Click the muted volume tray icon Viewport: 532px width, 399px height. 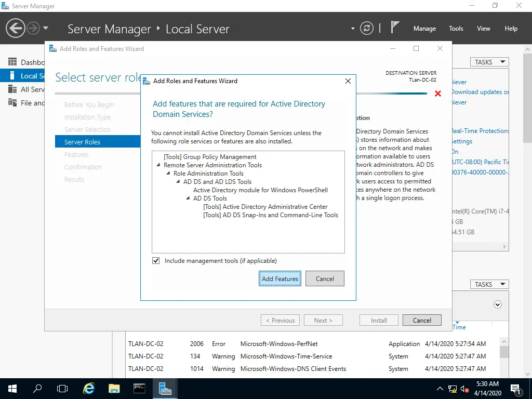pos(464,389)
